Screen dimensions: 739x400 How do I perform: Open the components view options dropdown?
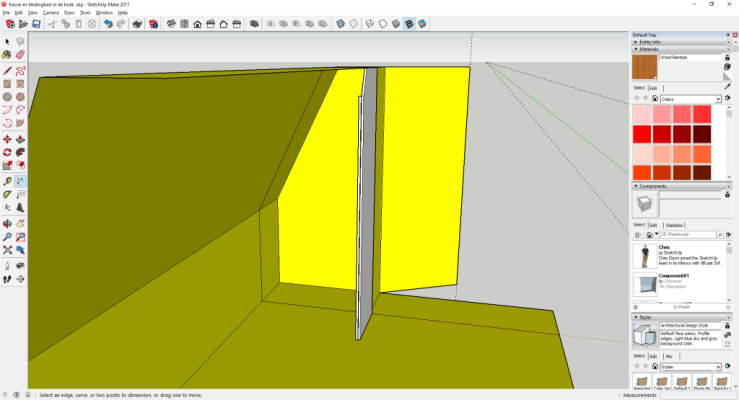pos(638,235)
